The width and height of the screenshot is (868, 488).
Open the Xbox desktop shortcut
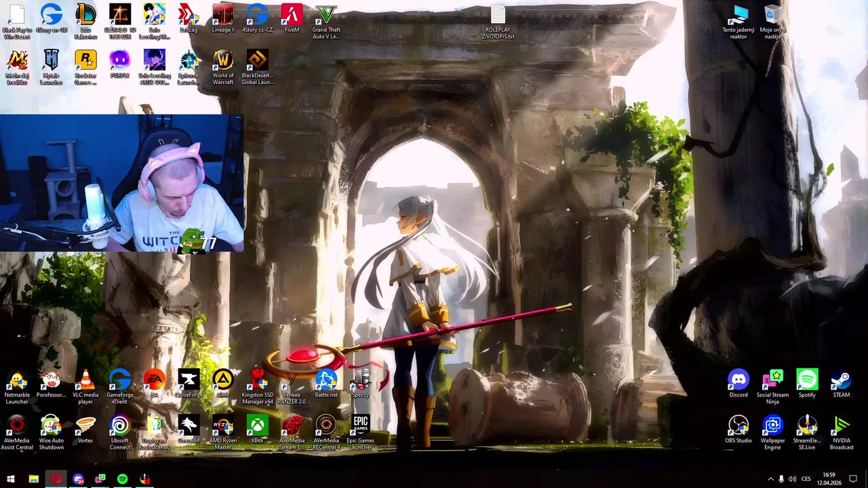point(258,430)
